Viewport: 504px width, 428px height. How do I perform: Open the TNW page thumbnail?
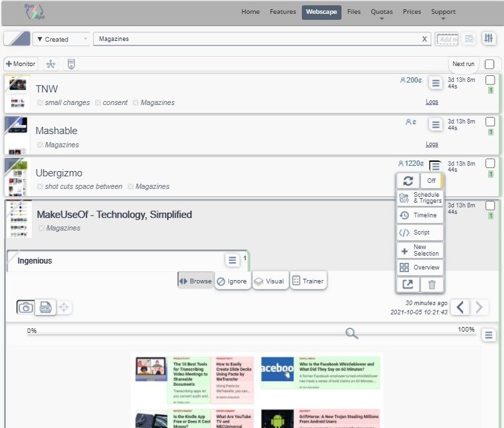tap(17, 94)
